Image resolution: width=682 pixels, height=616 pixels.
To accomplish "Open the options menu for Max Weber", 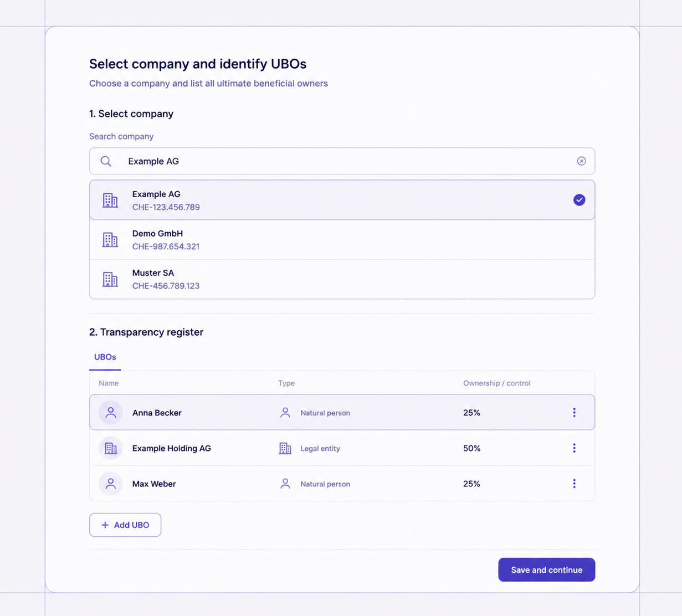I will point(574,484).
